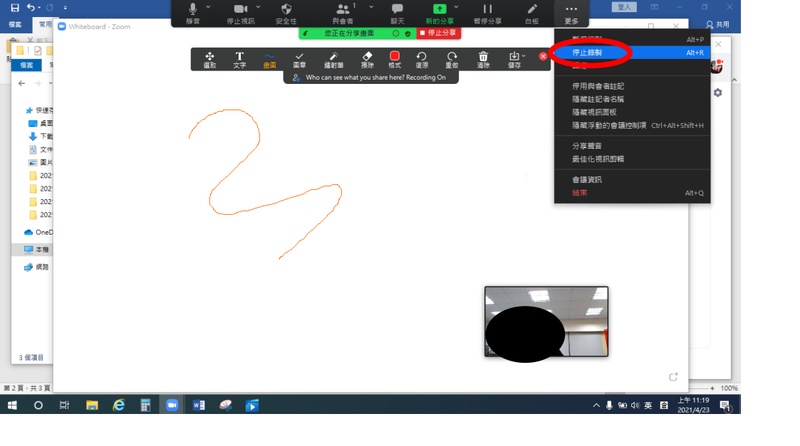
Task: Toggle Optimize for Video Clip option
Action: (632, 159)
